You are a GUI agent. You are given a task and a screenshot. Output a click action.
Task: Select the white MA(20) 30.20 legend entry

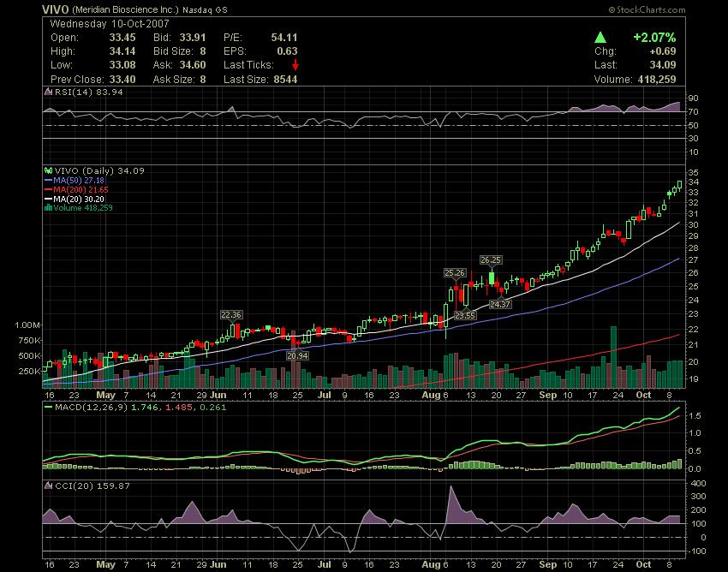(75, 199)
